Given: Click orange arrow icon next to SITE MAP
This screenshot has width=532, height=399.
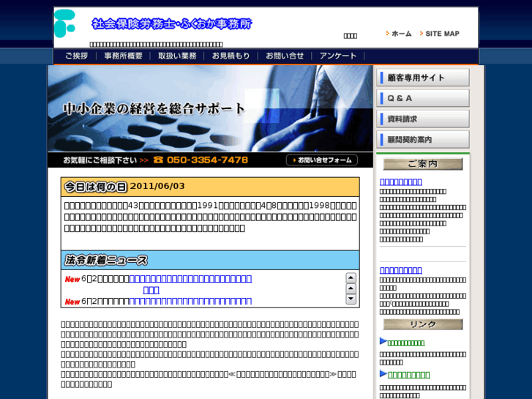Looking at the screenshot, I should point(422,33).
